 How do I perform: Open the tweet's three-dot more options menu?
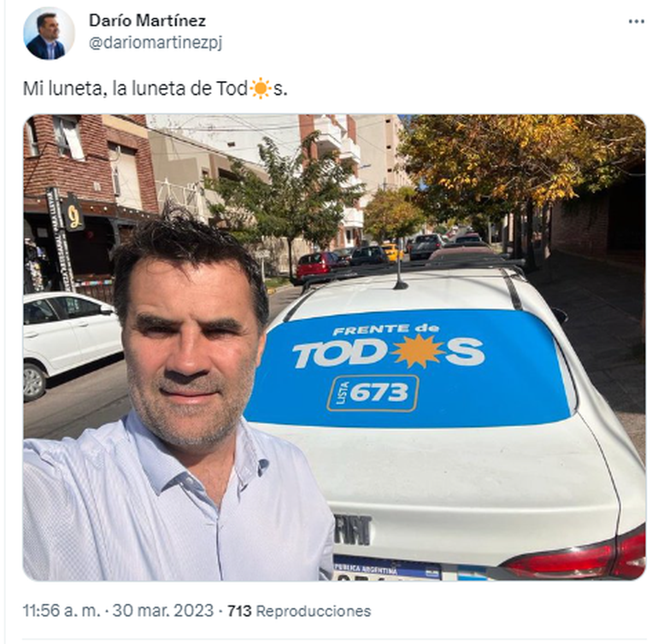coord(636,22)
